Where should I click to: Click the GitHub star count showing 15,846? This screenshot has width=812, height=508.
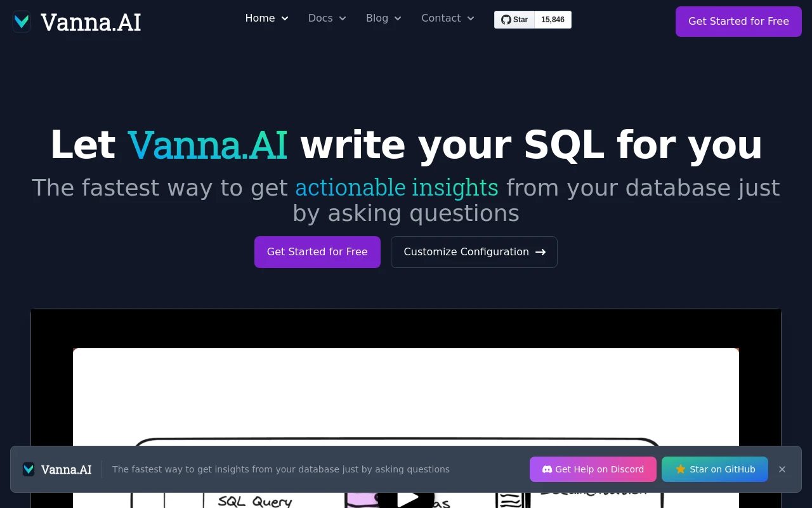pyautogui.click(x=553, y=20)
